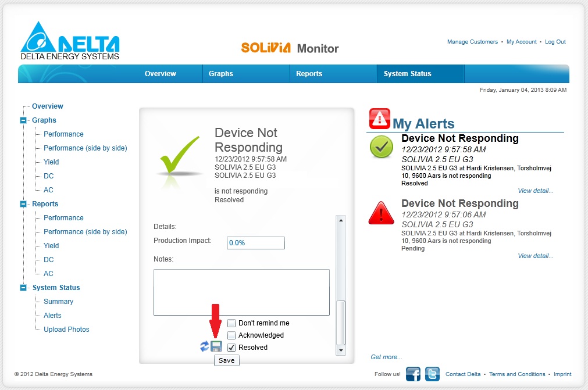Collapse the Reports tree node
This screenshot has width=588, height=390.
(23, 204)
